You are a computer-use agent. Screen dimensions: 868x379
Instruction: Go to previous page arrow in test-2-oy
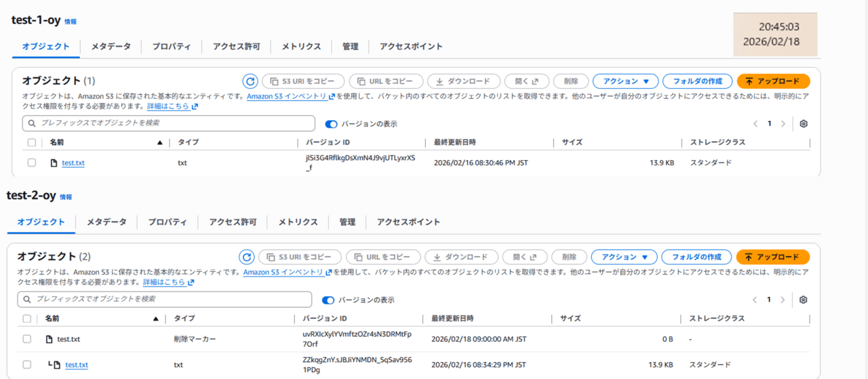[x=755, y=300]
